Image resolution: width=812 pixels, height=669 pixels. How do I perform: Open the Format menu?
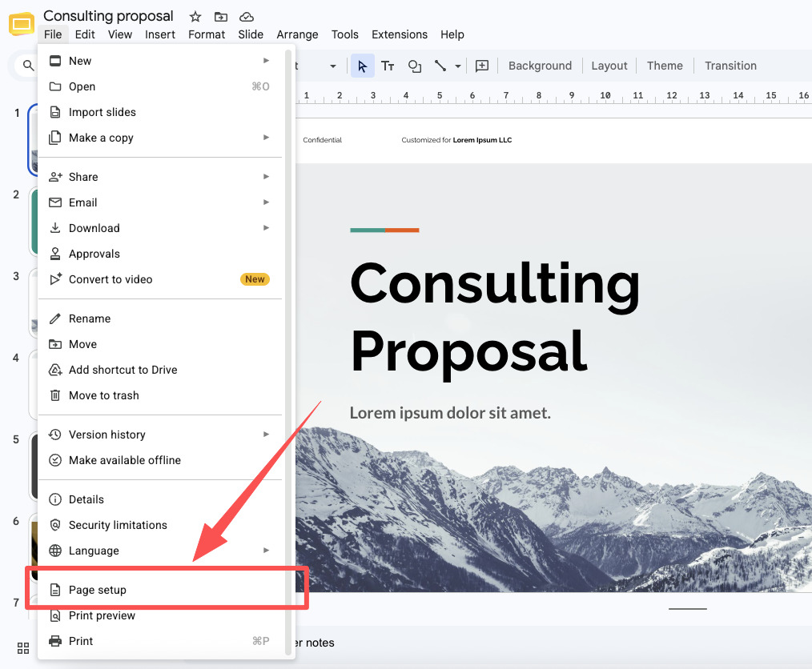[x=207, y=34]
